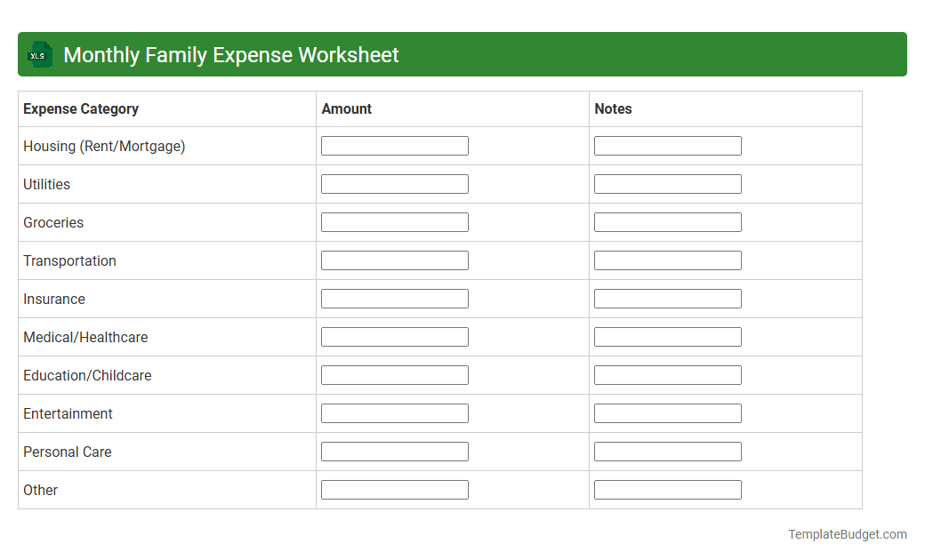The image size is (925, 560).
Task: Click the Insurance Notes box
Action: pos(667,298)
